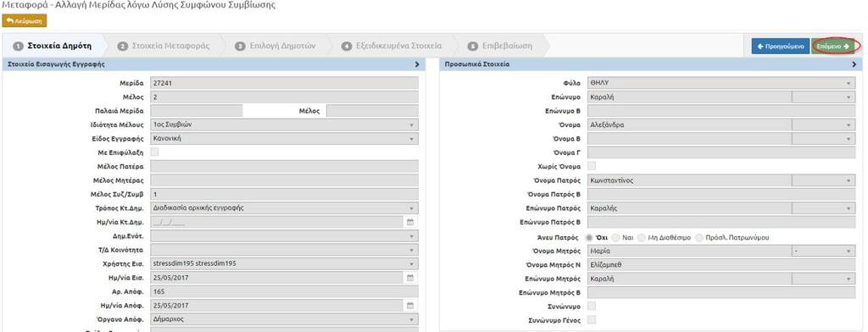This screenshot has height=332, width=868.
Task: Select Πρόσλ. Πατρωνύμου radio option
Action: pyautogui.click(x=699, y=237)
